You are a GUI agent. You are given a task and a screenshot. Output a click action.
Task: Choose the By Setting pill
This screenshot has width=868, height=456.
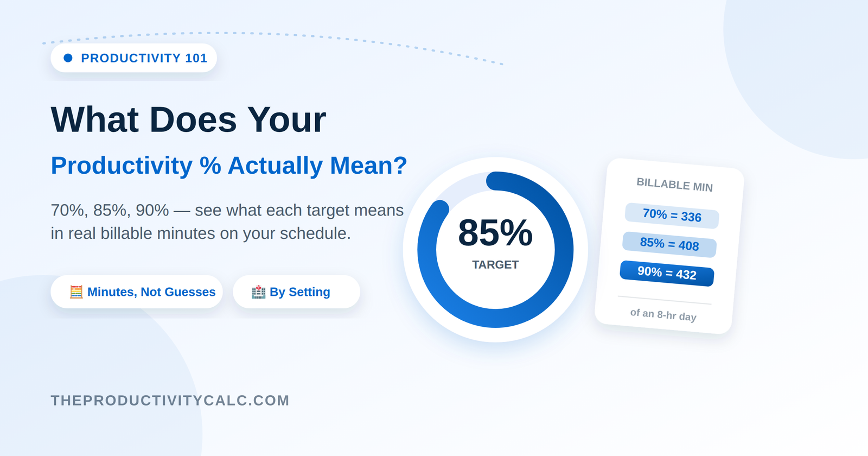[296, 292]
